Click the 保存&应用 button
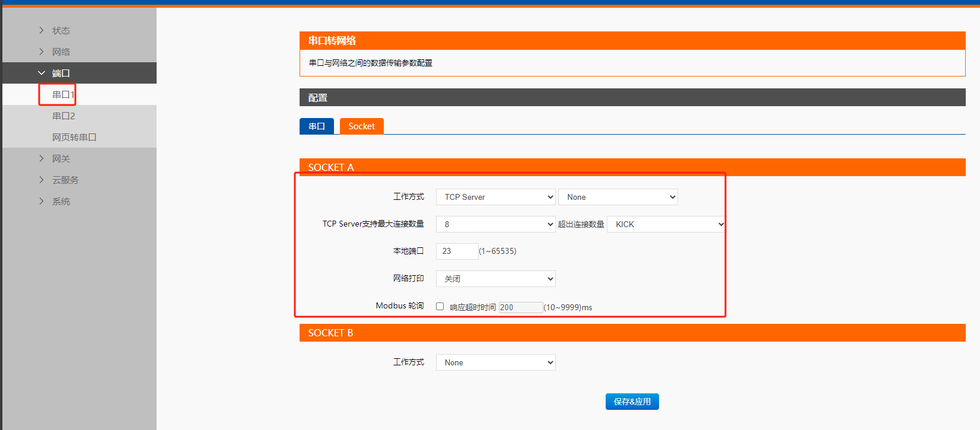The width and height of the screenshot is (980, 430). coord(632,402)
